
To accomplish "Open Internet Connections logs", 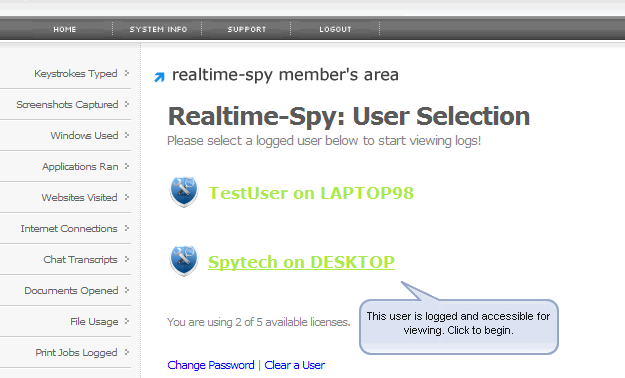I will point(69,228).
